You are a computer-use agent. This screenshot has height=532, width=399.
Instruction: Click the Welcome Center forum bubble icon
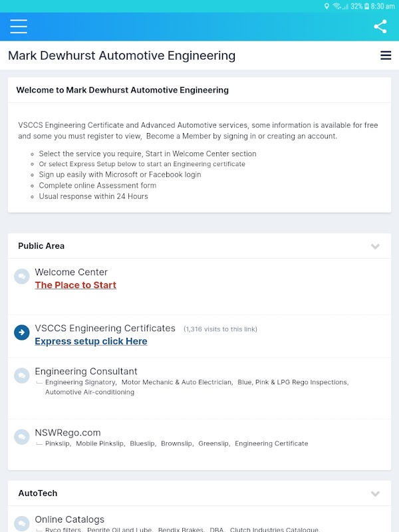[22, 276]
